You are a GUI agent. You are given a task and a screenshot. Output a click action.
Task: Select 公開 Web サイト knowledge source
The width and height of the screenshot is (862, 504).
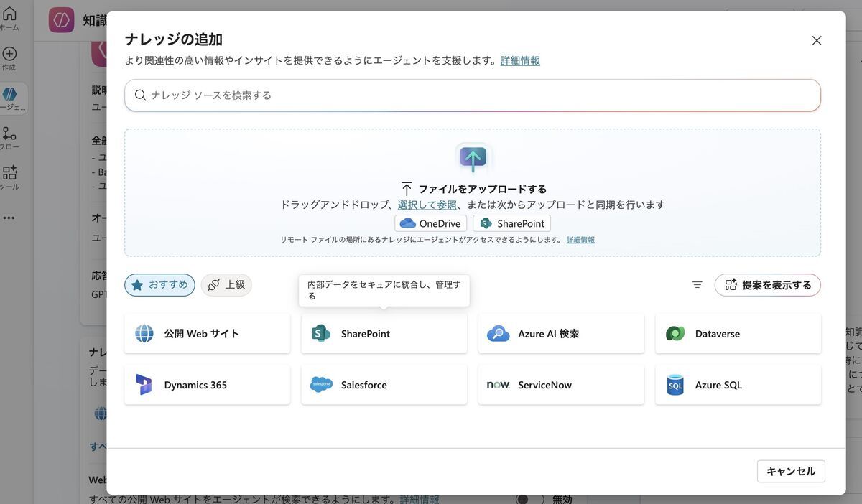click(x=207, y=334)
